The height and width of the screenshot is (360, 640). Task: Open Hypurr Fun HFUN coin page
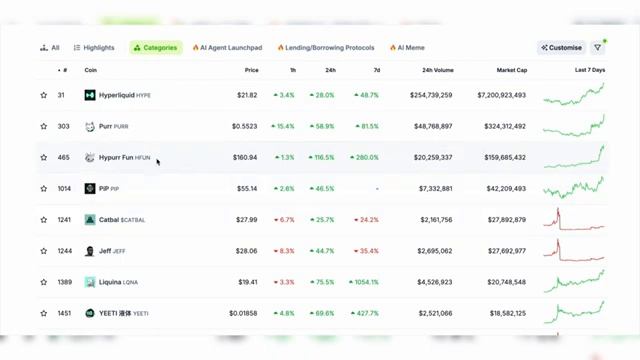124,158
